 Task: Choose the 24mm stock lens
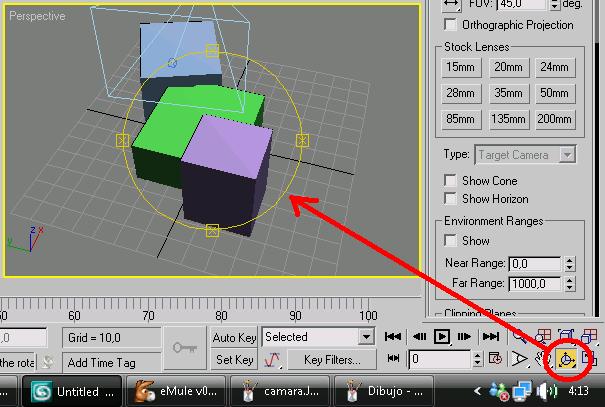point(554,67)
